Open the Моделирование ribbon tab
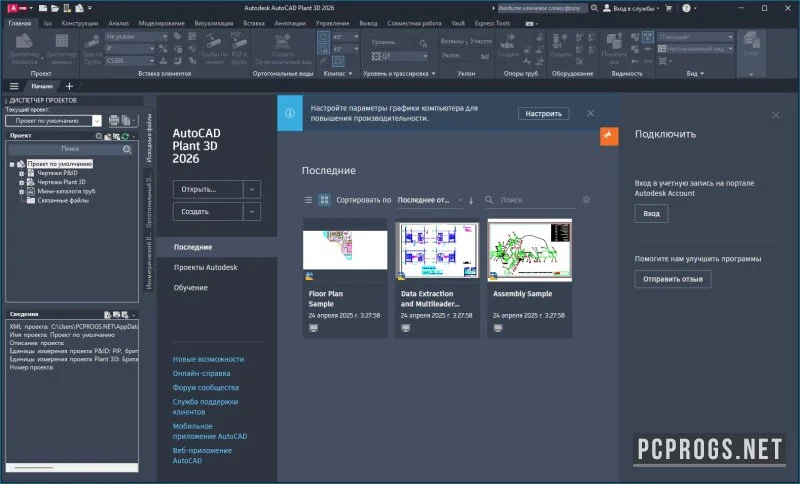Image resolution: width=800 pixels, height=484 pixels. pyautogui.click(x=161, y=23)
